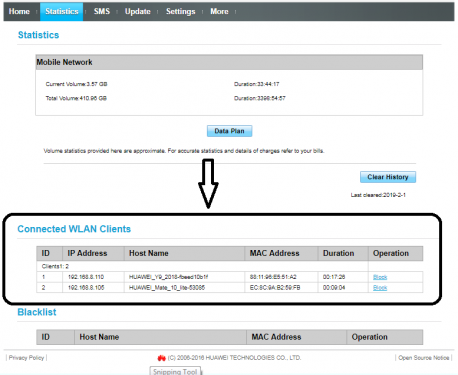This screenshot has width=458, height=375.
Task: Click the Blacklist heading
Action: pyautogui.click(x=37, y=312)
